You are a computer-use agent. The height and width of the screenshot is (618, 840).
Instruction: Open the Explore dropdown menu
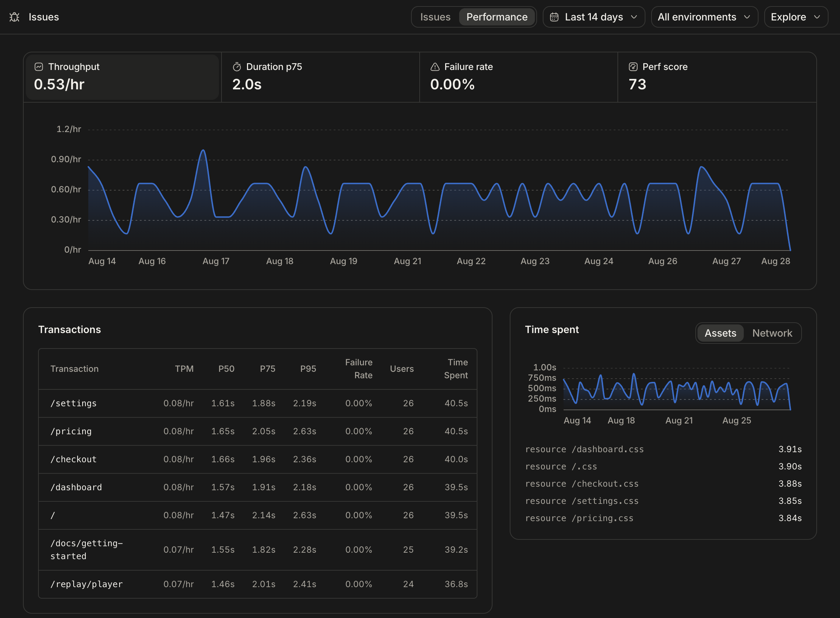click(796, 17)
